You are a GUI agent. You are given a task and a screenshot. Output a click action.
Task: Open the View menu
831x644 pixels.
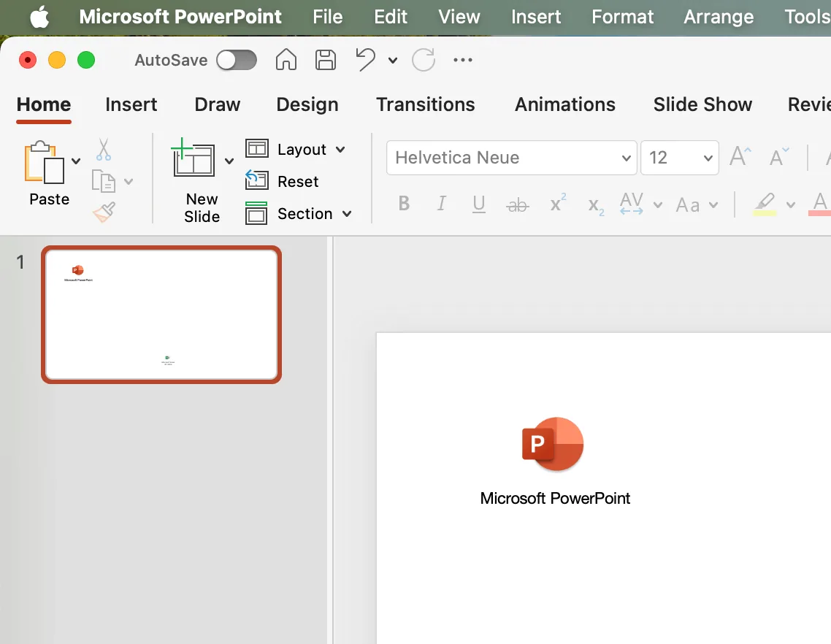(x=459, y=17)
